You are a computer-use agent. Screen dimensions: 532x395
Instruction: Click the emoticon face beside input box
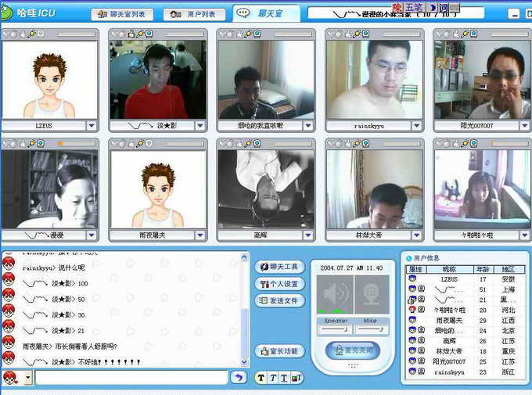click(x=10, y=378)
